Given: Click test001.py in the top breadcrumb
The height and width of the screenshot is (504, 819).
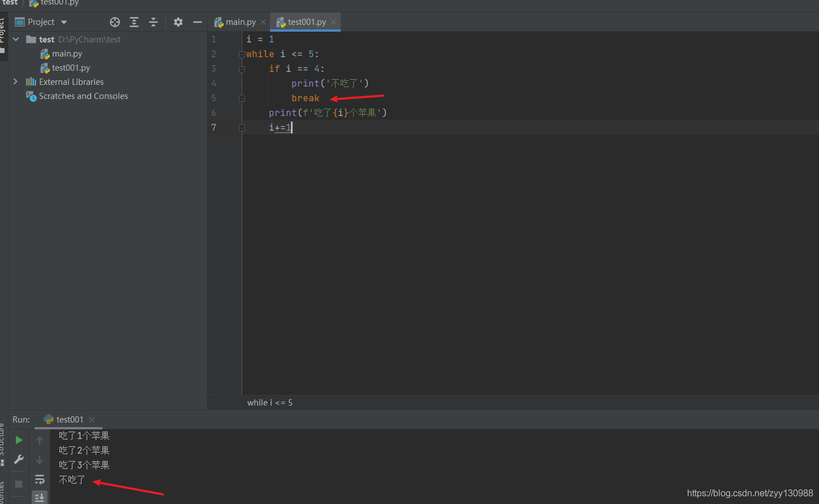Looking at the screenshot, I should click(x=54, y=3).
